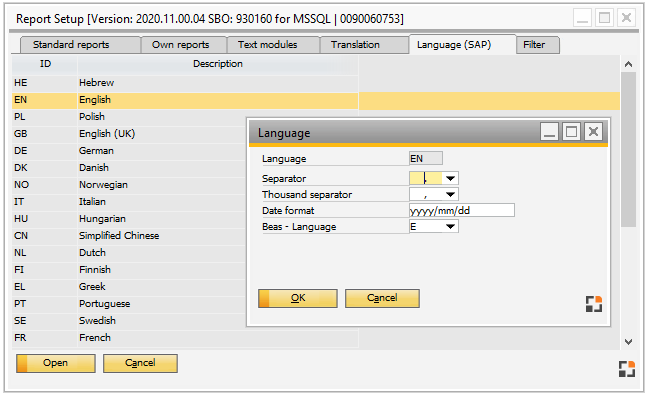This screenshot has width=647, height=396.
Task: Click the Beas logo icon in Language dialog
Action: coord(594,304)
